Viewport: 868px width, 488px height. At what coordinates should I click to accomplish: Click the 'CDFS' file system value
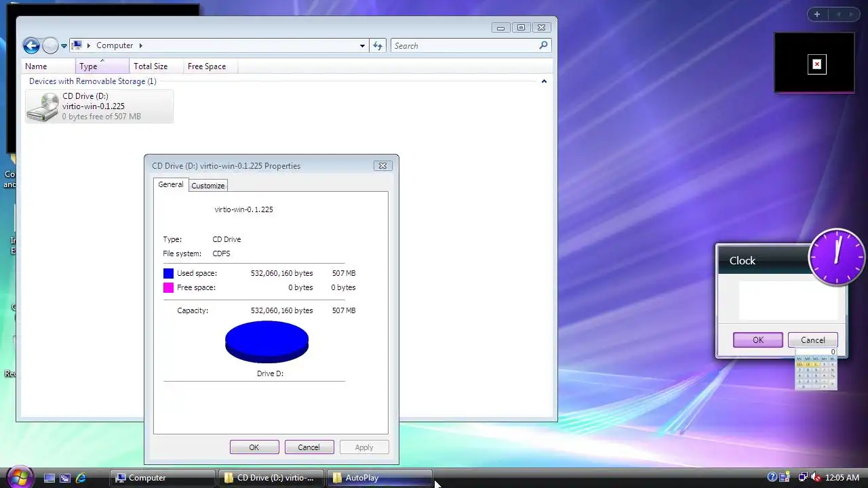coord(221,253)
